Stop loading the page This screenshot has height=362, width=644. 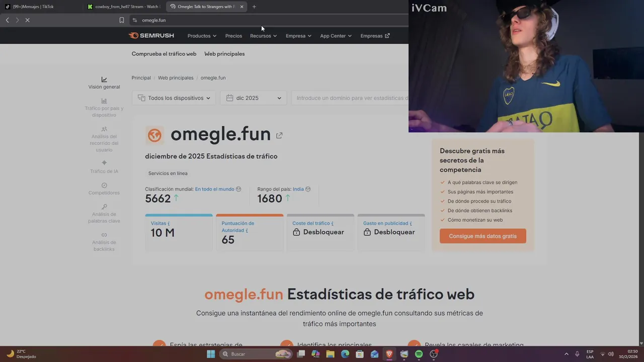point(28,20)
